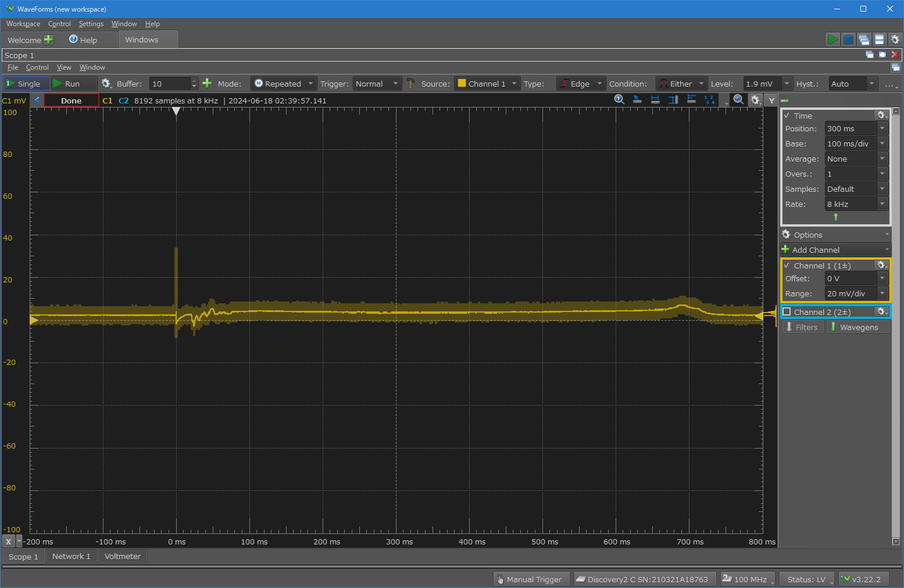Click the Single acquisition button
Viewport: 904px width, 588px height.
[26, 84]
